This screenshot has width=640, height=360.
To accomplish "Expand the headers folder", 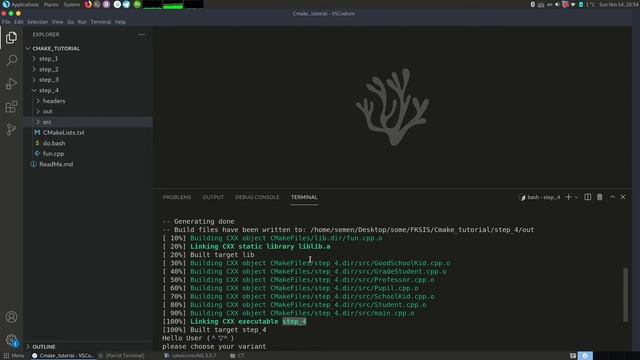I will [88, 101].
